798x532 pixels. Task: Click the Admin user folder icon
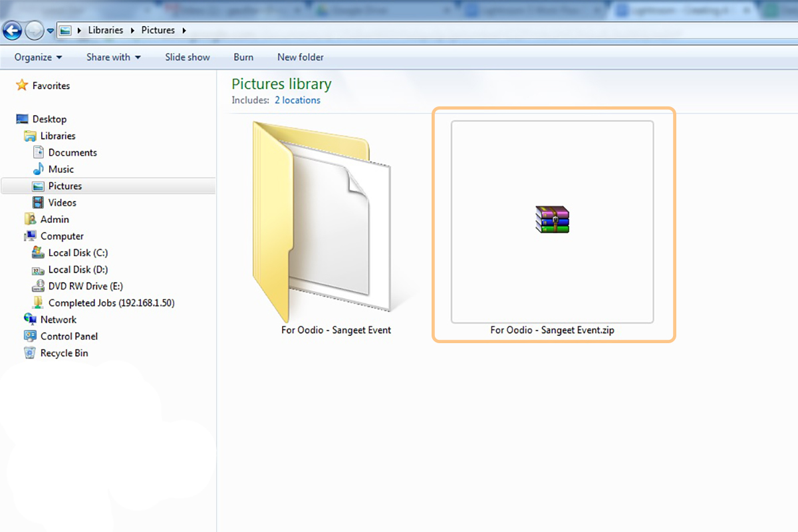click(x=30, y=219)
